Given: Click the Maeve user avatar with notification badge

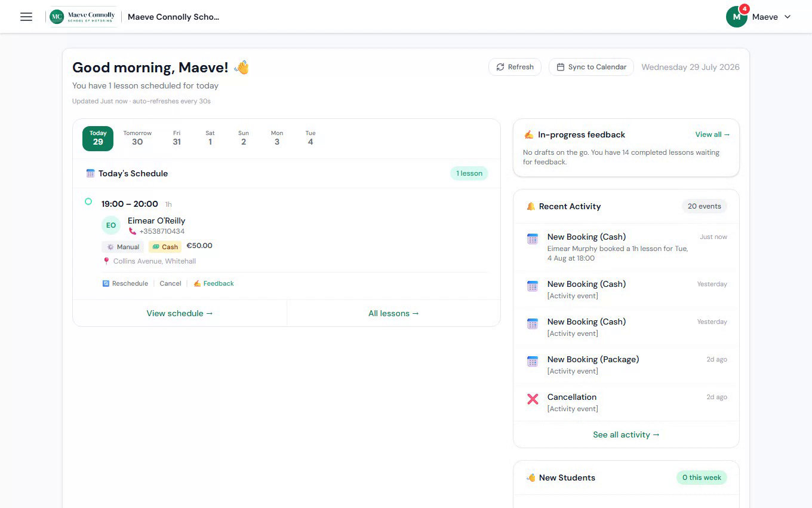Looking at the screenshot, I should [x=737, y=17].
